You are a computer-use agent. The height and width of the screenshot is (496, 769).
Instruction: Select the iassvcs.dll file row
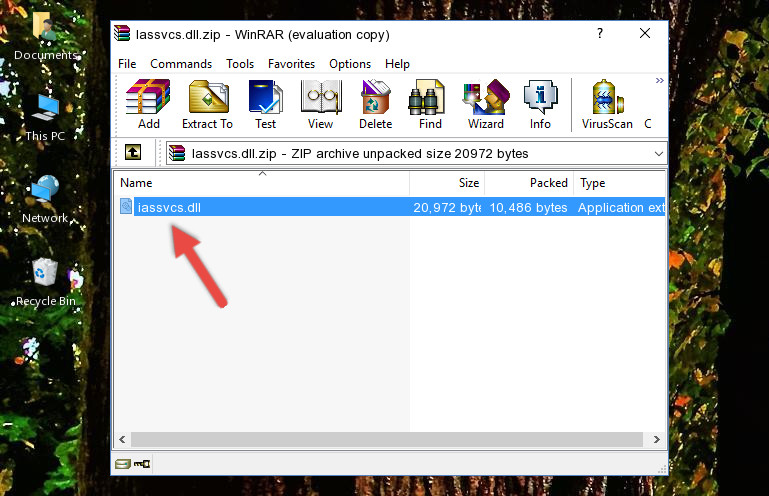390,207
